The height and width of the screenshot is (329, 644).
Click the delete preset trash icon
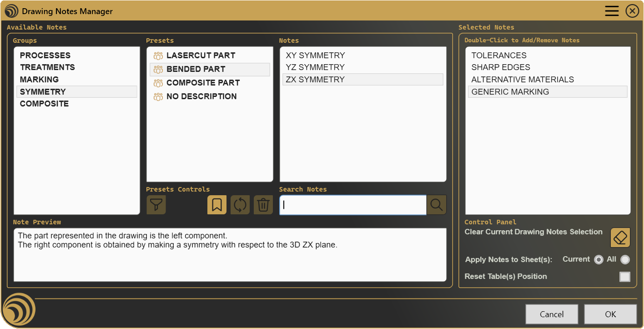point(263,205)
